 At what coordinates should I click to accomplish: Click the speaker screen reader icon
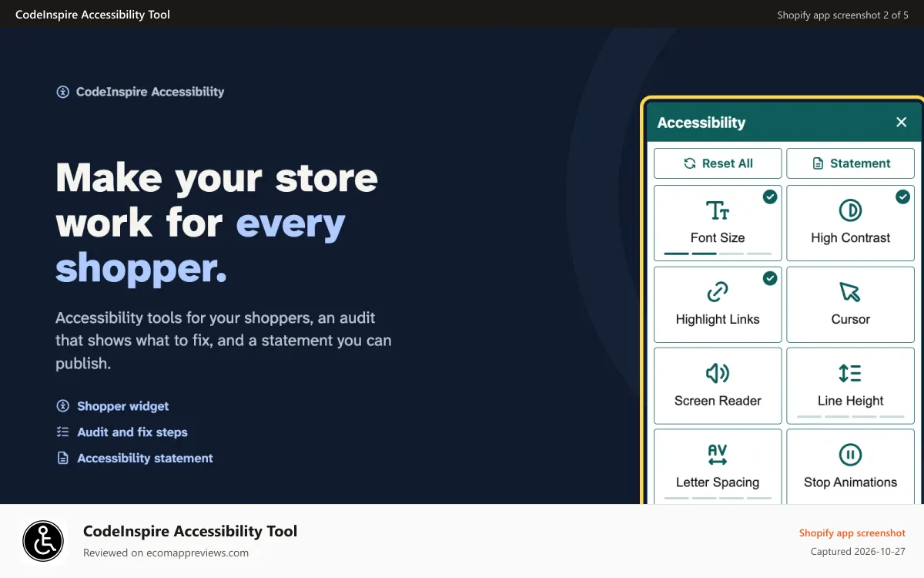(718, 373)
